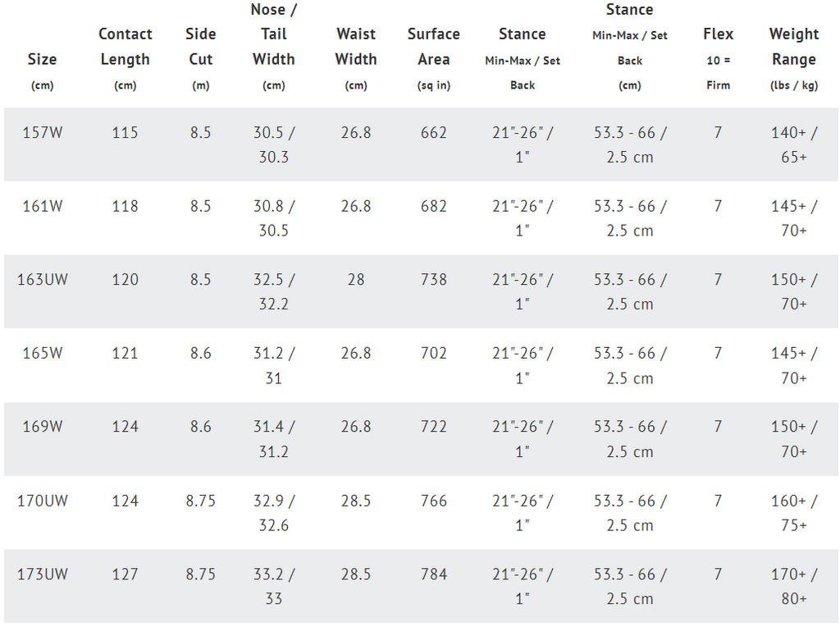Click the 169W size cell

(43, 427)
